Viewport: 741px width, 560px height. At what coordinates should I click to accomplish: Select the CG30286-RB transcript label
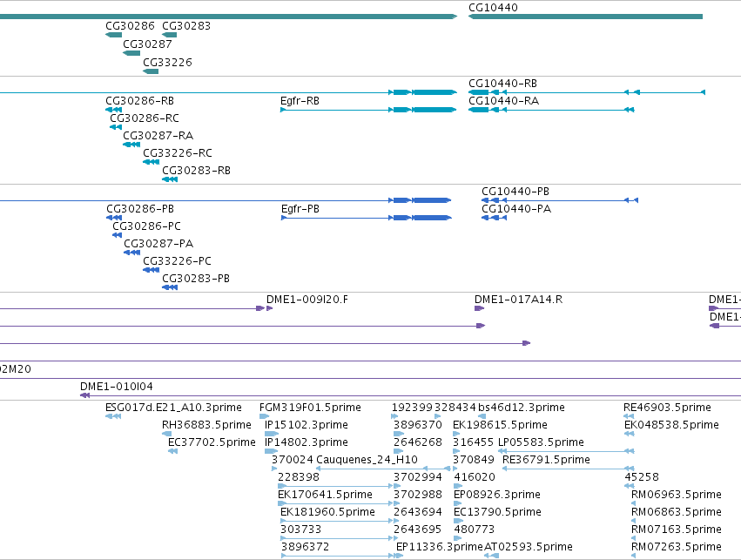pyautogui.click(x=139, y=101)
